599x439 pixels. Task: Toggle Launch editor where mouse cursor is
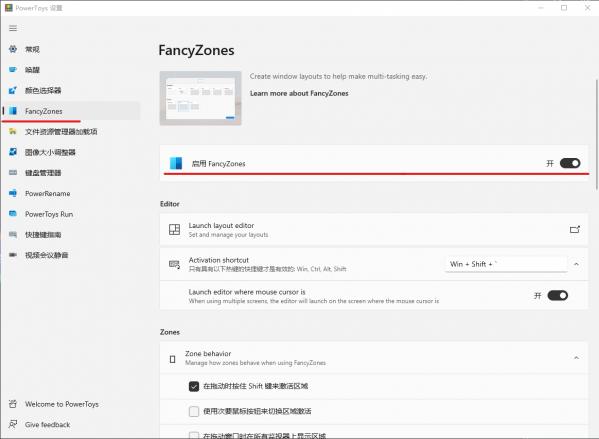[x=558, y=295]
